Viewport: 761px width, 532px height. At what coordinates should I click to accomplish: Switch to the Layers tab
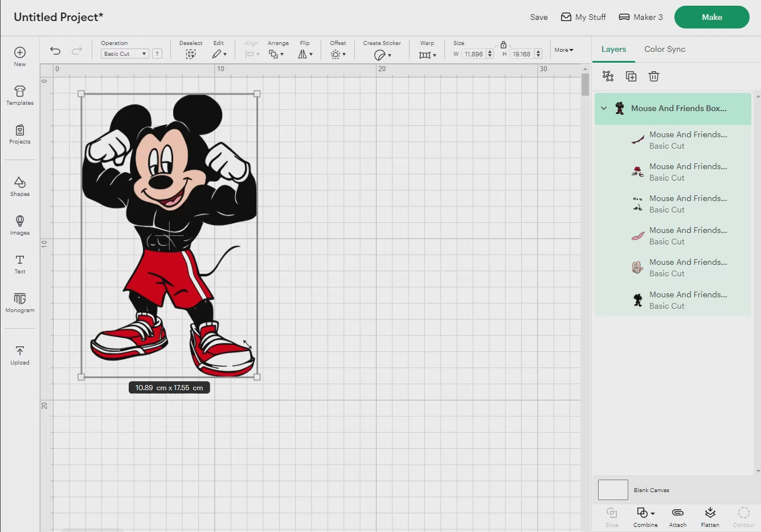point(613,50)
